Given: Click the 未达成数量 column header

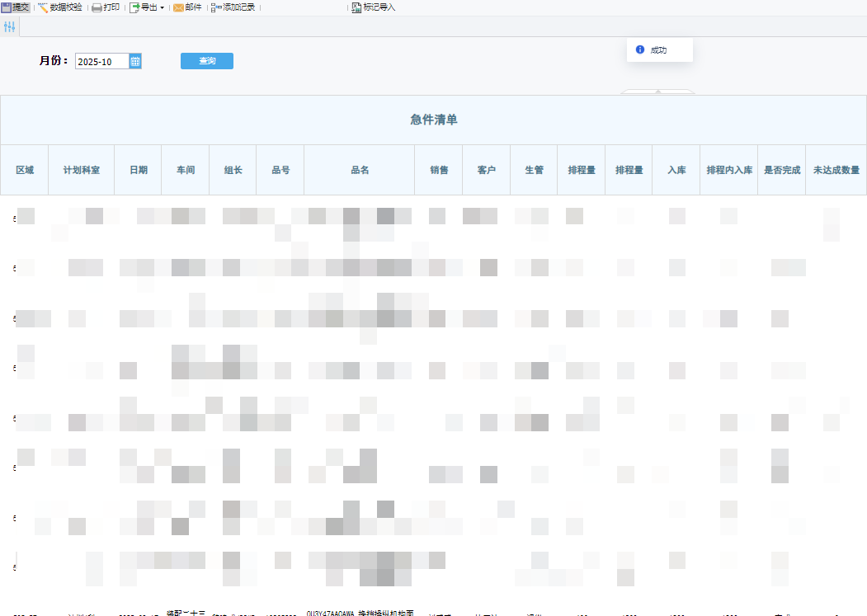Looking at the screenshot, I should 836,171.
